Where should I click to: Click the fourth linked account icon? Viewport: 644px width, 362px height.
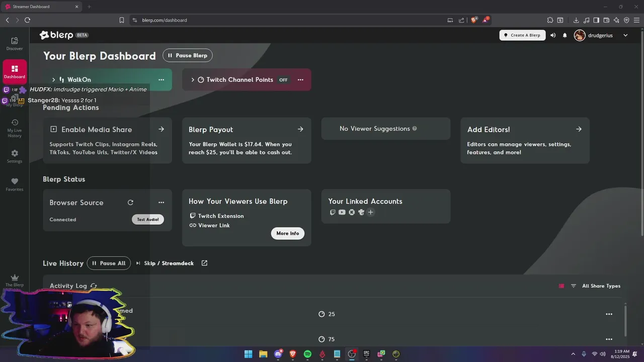coord(361,212)
